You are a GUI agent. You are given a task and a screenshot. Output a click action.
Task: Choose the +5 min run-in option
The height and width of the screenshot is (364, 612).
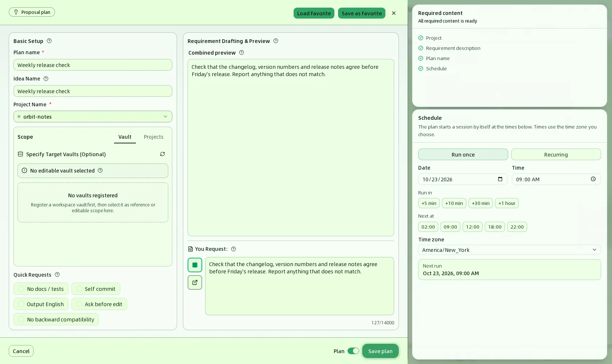(x=429, y=203)
